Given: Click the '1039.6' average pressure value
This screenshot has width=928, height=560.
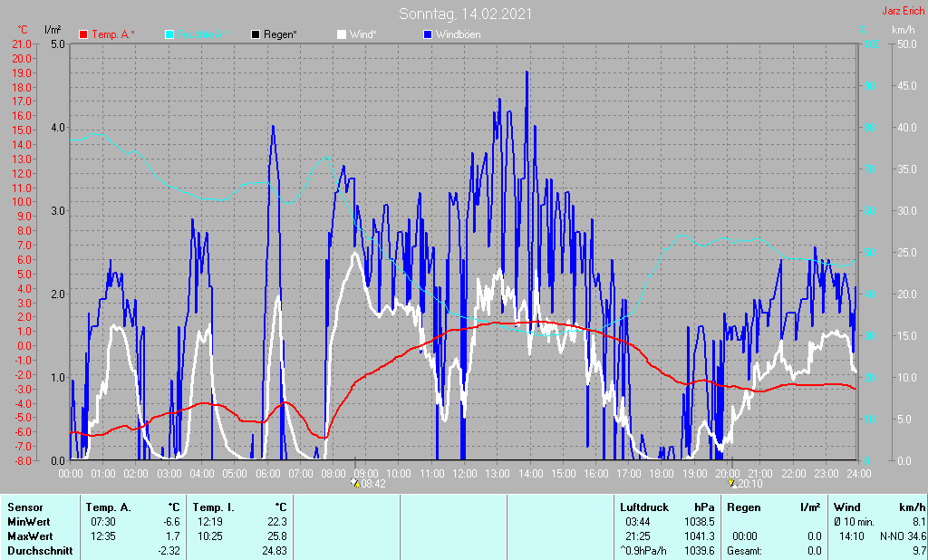Looking at the screenshot, I should (x=700, y=551).
